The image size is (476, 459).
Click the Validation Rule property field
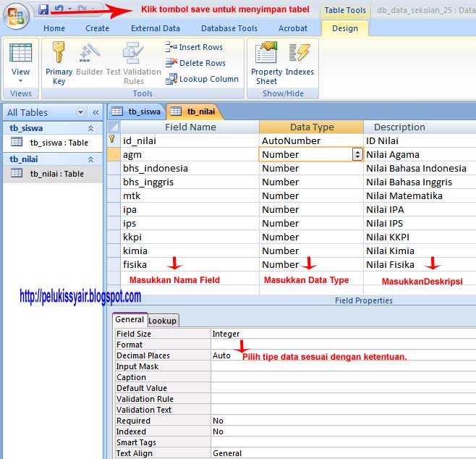tap(344, 399)
